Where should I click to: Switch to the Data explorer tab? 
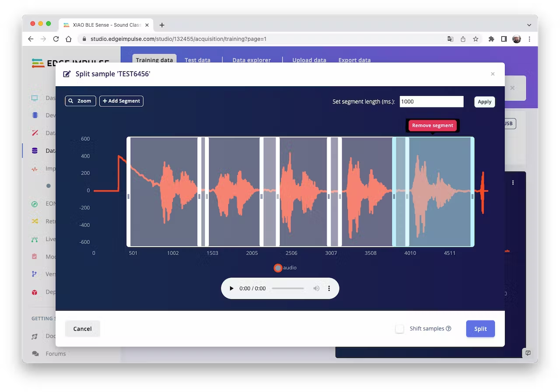point(252,60)
